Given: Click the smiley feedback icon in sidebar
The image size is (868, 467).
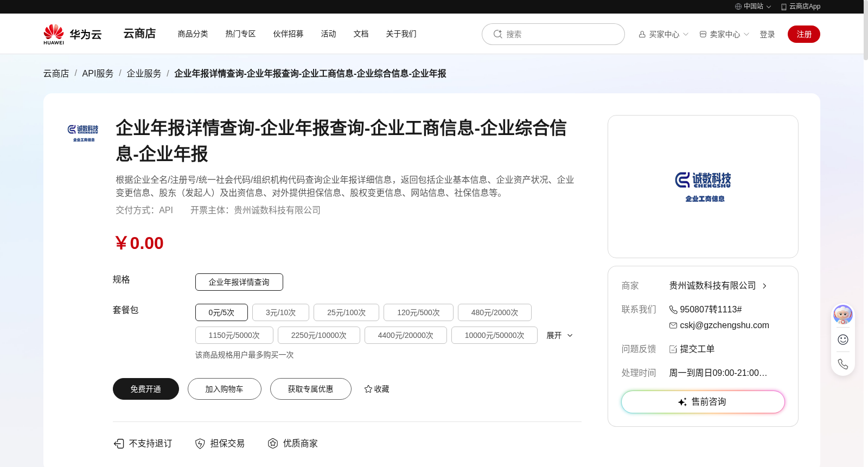Looking at the screenshot, I should 843,340.
